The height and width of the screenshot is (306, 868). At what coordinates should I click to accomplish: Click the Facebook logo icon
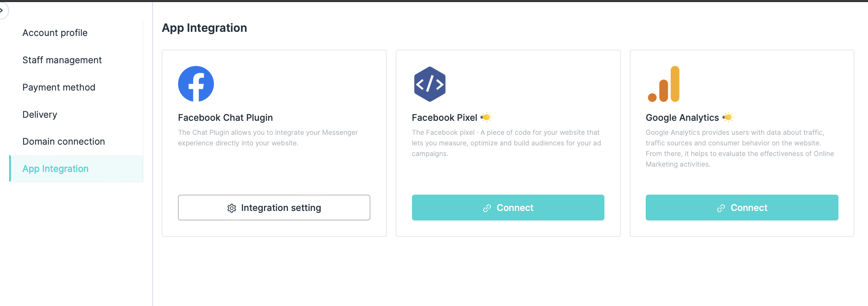tap(196, 84)
